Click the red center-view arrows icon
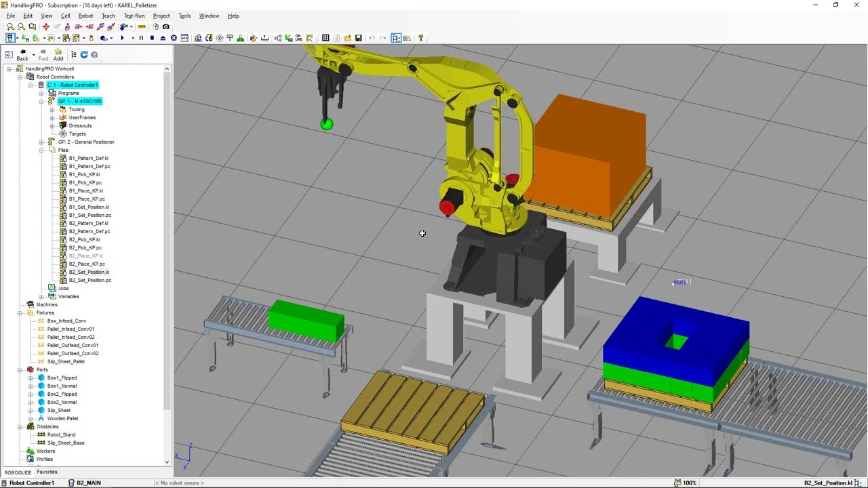The image size is (868, 488). (46, 26)
